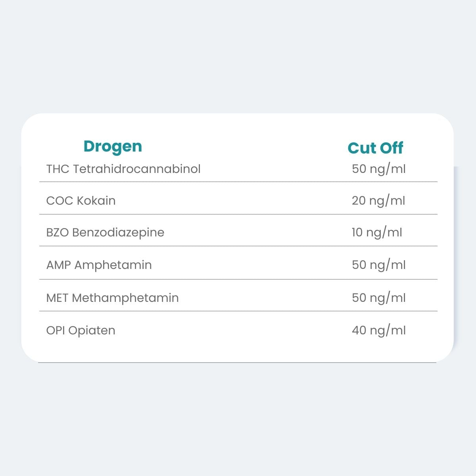The image size is (476, 476).
Task: Click the word Amphetamin in AMP row
Action: (113, 265)
